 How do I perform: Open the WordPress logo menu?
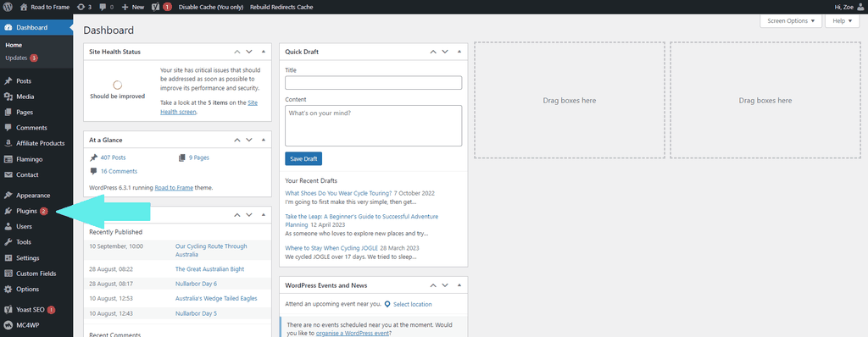(x=8, y=7)
